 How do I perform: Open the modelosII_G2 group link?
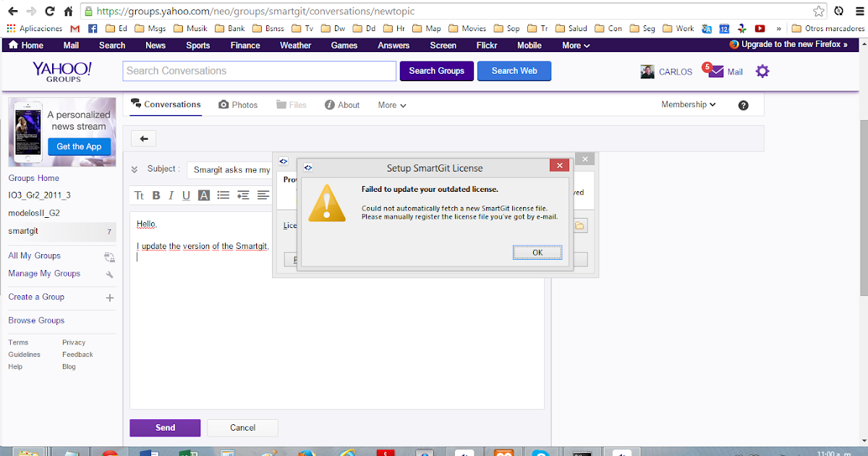pos(34,214)
